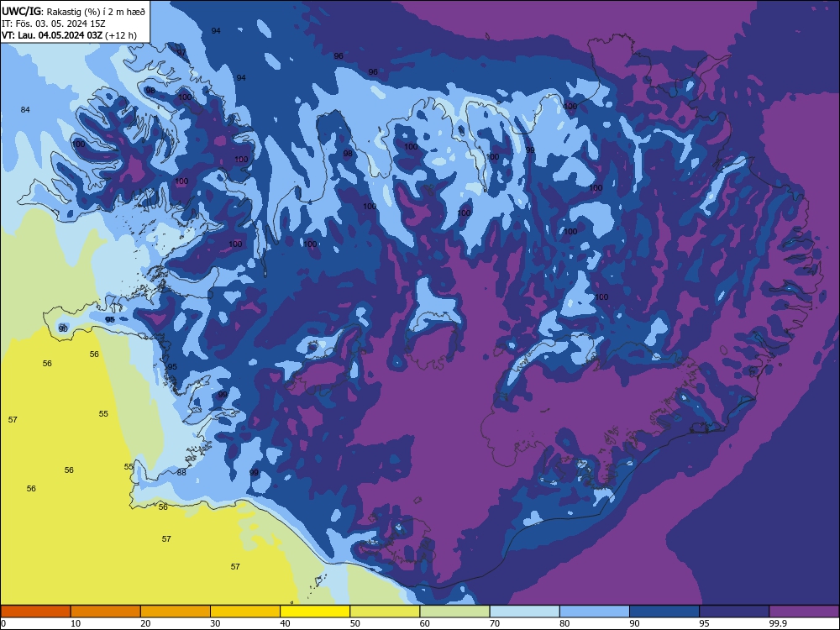The width and height of the screenshot is (840, 630).
Task: Click the 'IT: Fös. 03. 05. 2024 15Z' line
Action: pos(53,24)
